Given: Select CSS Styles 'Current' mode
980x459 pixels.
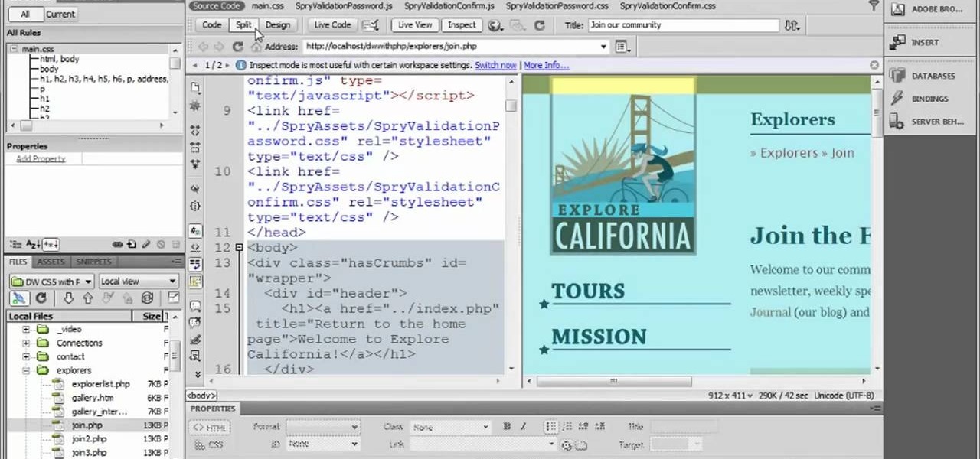Looking at the screenshot, I should 60,14.
